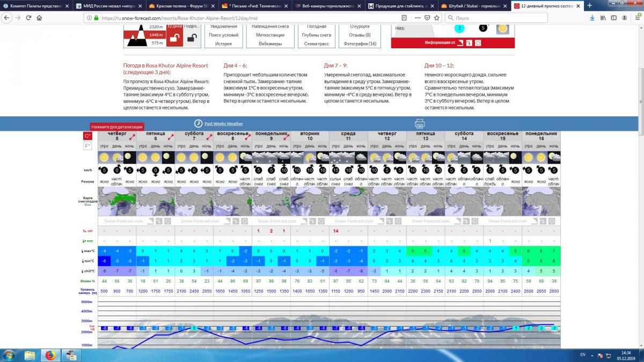Select the unlocked Подро... forecast option
This screenshot has width=644, height=362.
pyautogui.click(x=192, y=35)
